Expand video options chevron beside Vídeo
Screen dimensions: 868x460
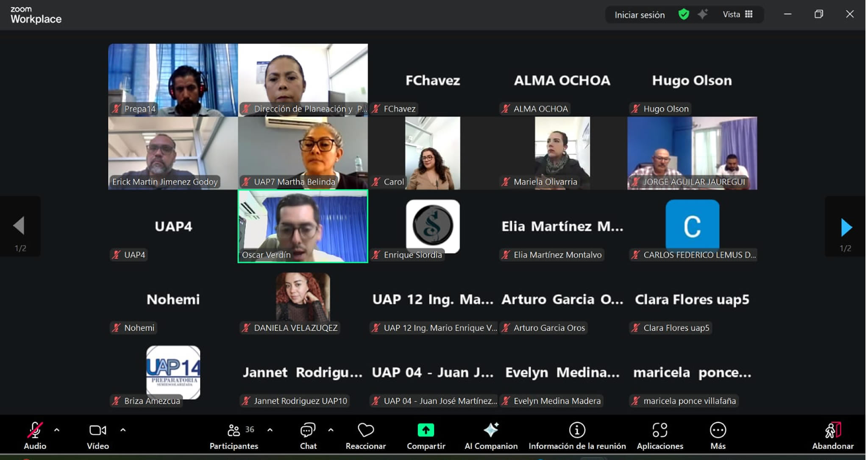pyautogui.click(x=123, y=430)
